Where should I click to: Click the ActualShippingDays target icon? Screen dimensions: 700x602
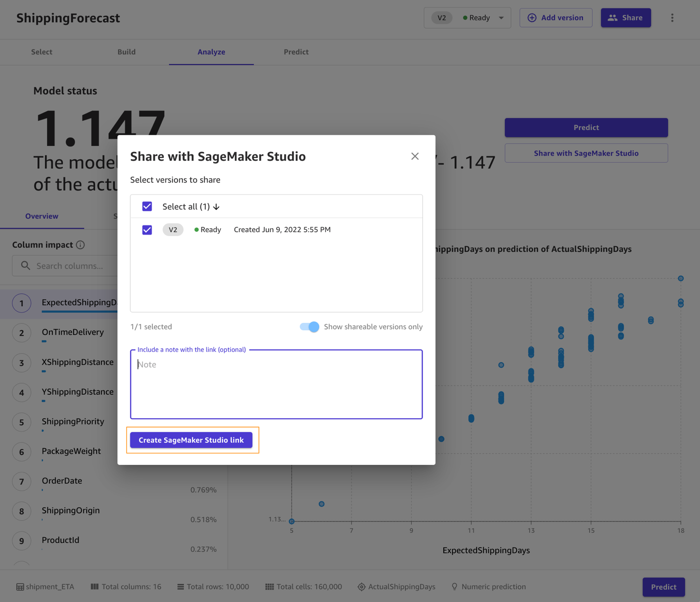[x=361, y=587]
